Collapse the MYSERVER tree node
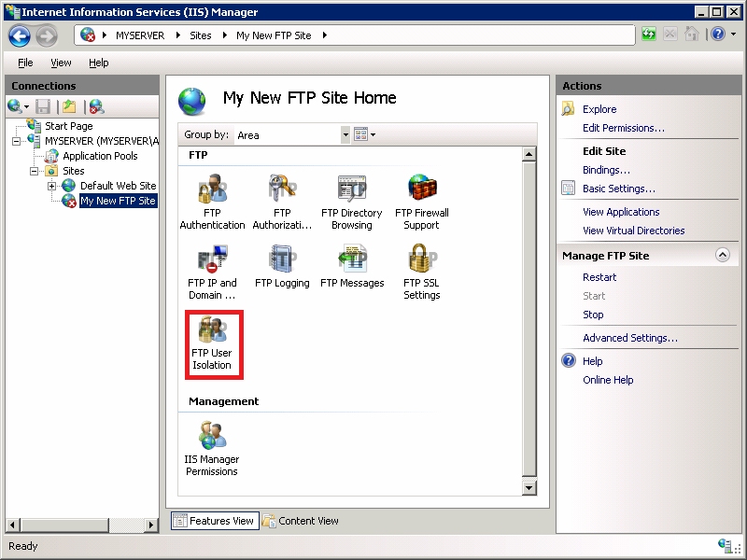The height and width of the screenshot is (560, 747). [16, 142]
